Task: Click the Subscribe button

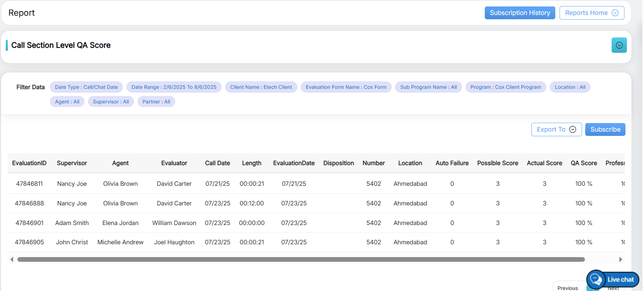Action: point(605,129)
